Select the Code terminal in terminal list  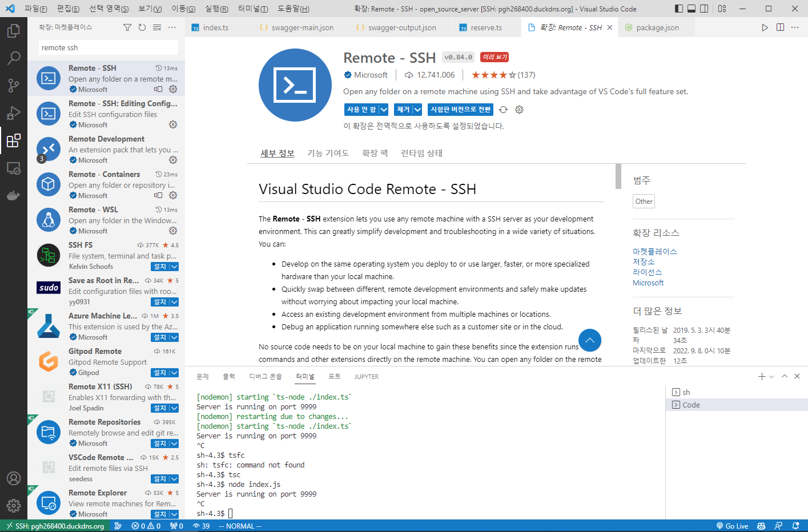737,405
